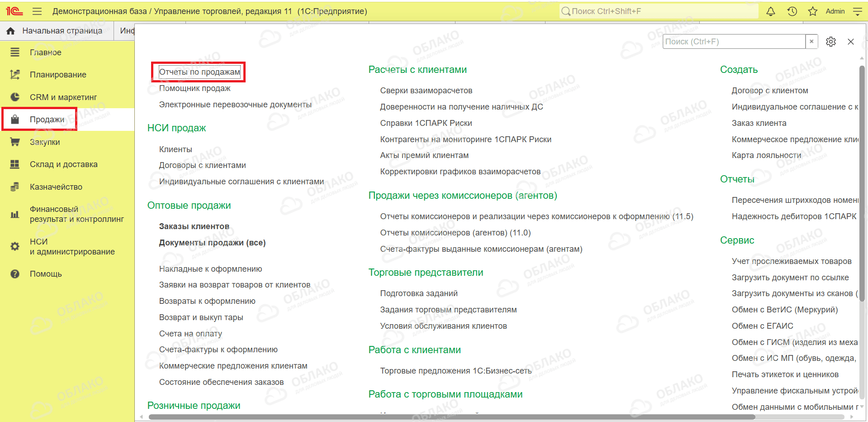868x422 pixels.
Task: Click the home icon of Начальная страница
Action: [x=11, y=31]
